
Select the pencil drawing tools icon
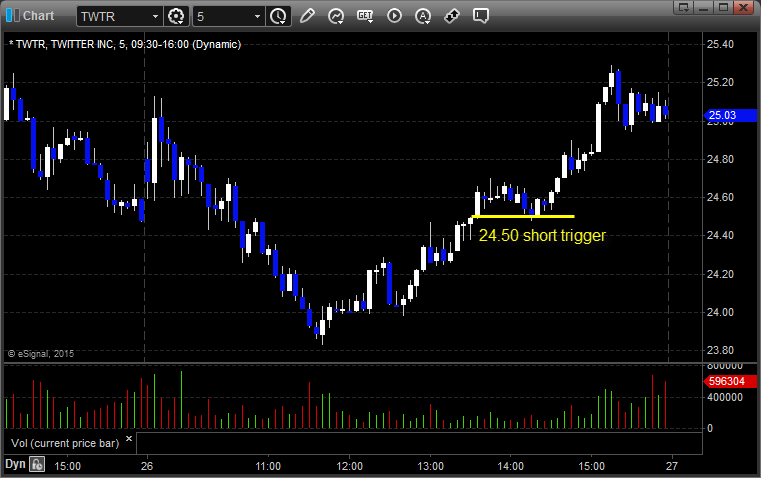pyautogui.click(x=307, y=16)
